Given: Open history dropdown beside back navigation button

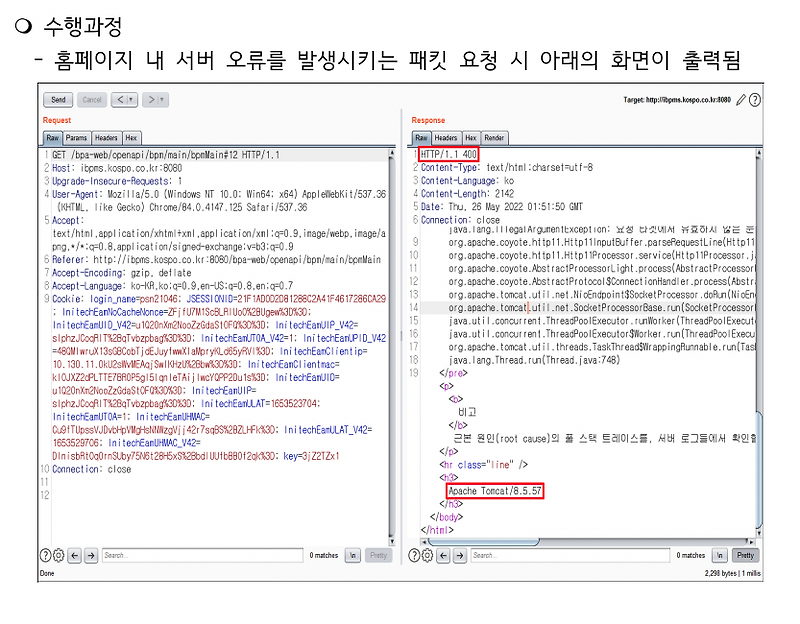Looking at the screenshot, I should pos(130,100).
